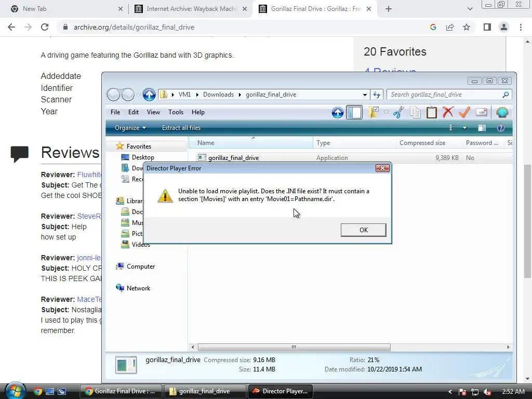Click the pinned Chrome icon on taskbar
The width and height of the screenshot is (532, 399).
(x=38, y=392)
